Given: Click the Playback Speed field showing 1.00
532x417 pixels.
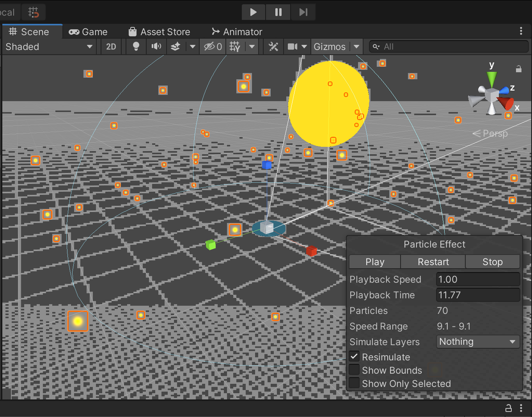Looking at the screenshot, I should pos(478,280).
